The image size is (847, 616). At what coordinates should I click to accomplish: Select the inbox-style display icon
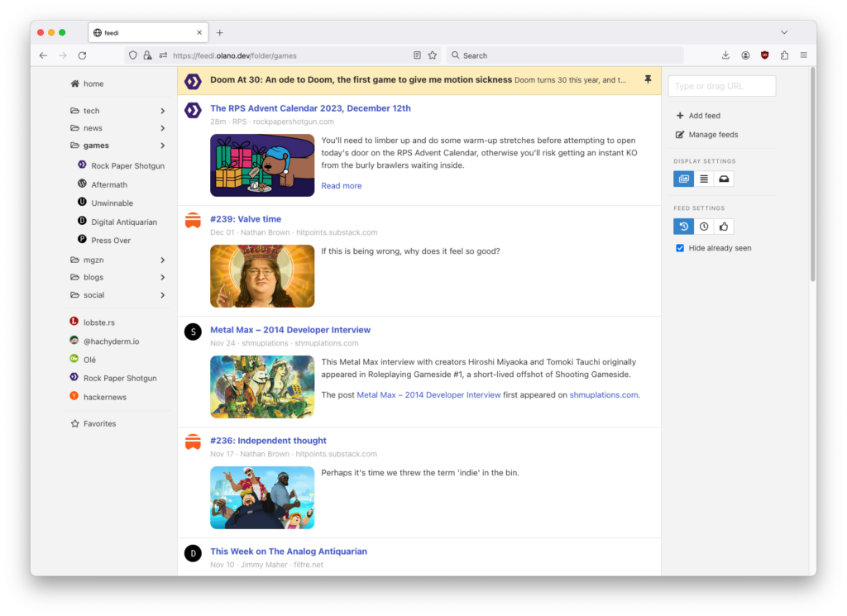724,179
